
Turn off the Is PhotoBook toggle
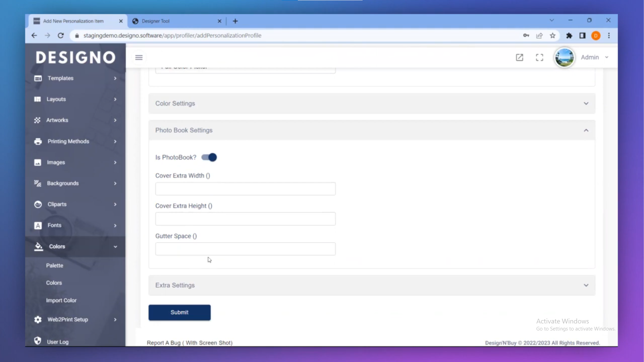209,157
